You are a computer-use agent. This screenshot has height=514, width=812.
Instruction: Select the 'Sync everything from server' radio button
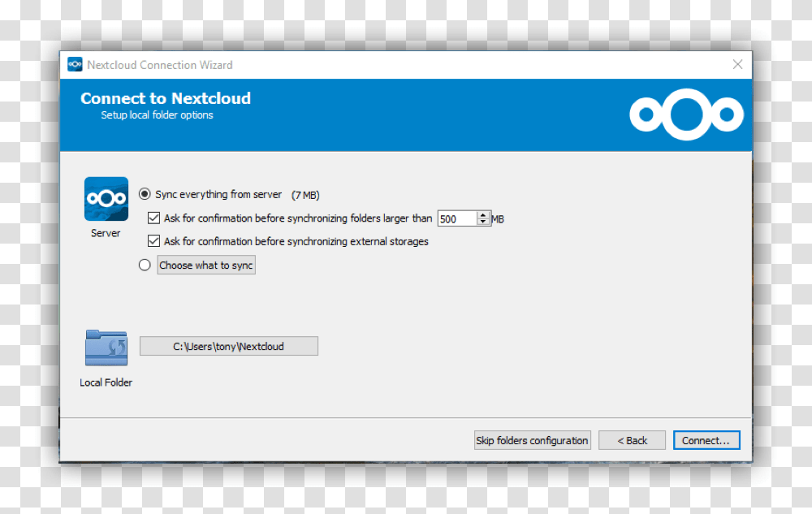(145, 194)
